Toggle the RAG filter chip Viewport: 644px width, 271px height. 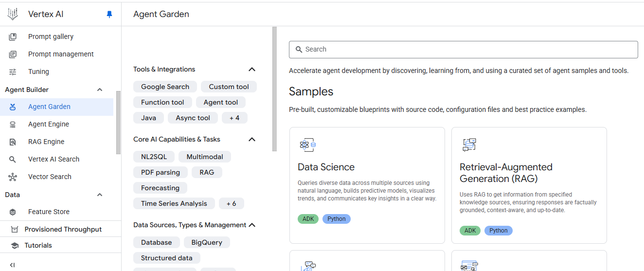207,172
